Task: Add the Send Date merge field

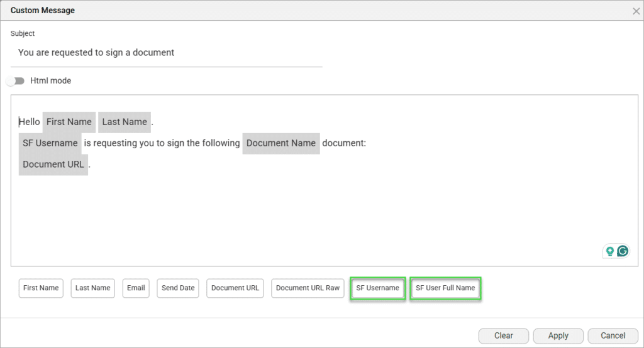Action: [178, 288]
